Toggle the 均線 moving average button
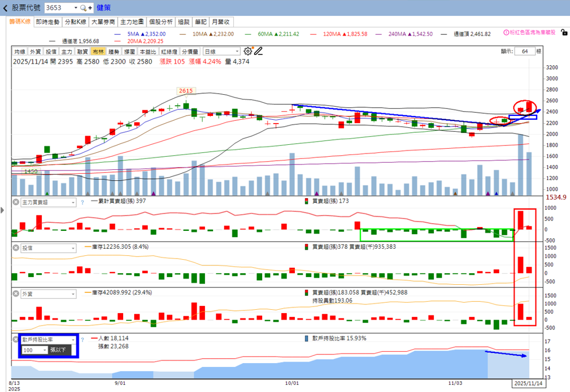This screenshot has width=570, height=392. click(20, 52)
